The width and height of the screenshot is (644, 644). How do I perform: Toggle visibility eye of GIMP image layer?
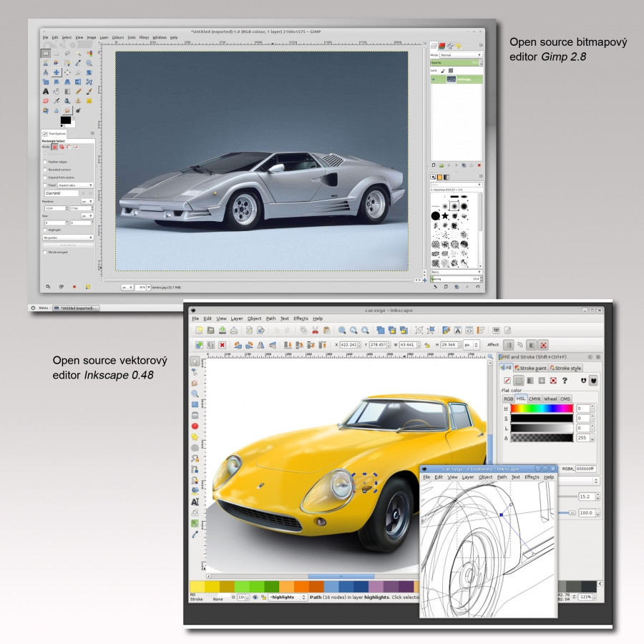pos(434,79)
